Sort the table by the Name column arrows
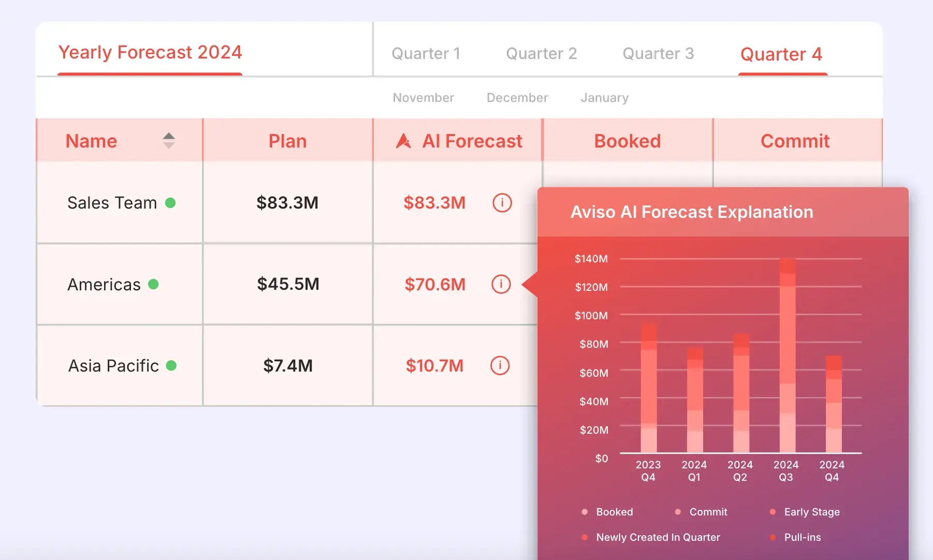Screen dimensions: 933x560 click(x=168, y=141)
